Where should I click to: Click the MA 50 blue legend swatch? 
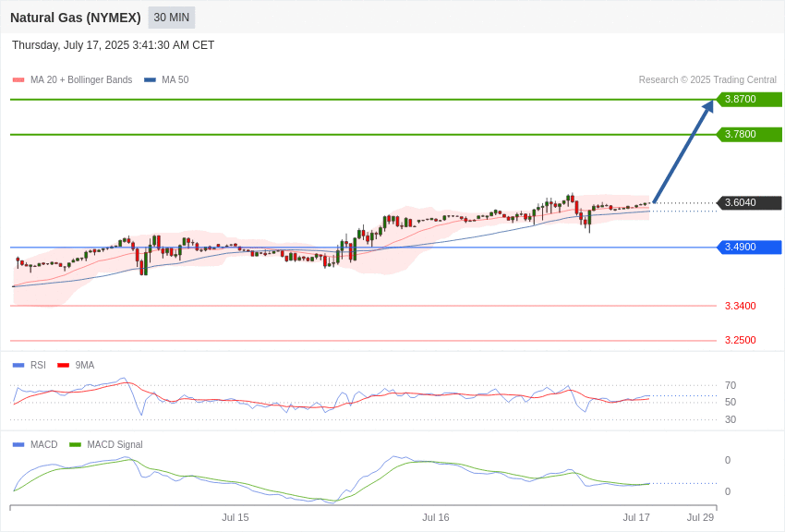tap(150, 80)
